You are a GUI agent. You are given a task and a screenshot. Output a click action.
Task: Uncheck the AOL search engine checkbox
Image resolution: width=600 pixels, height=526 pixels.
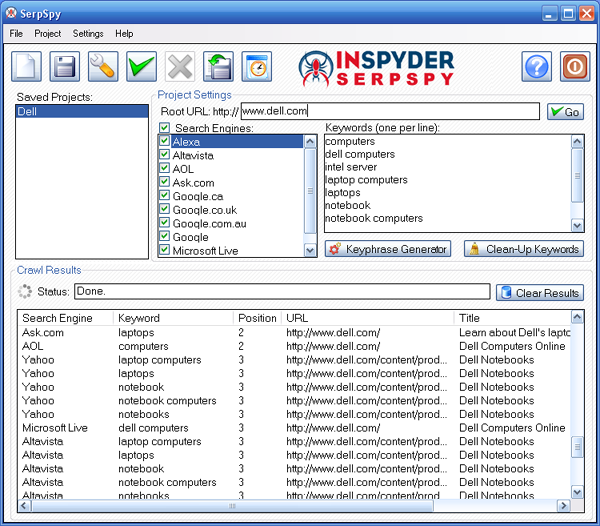(x=165, y=168)
